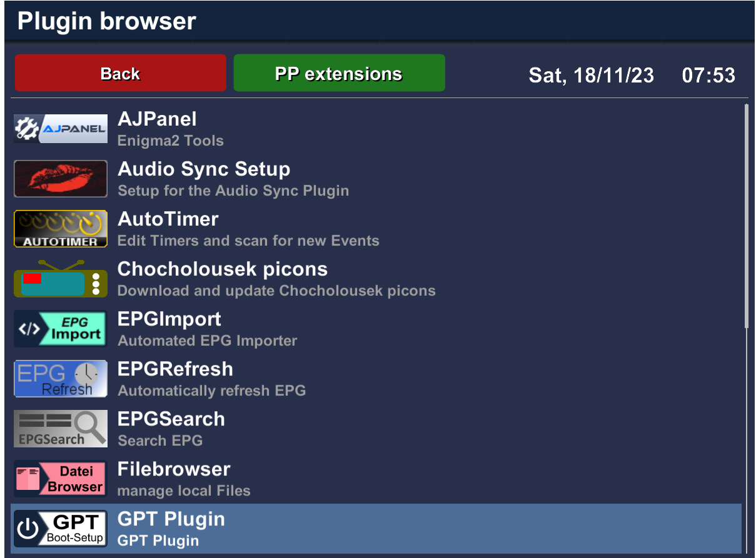Image resolution: width=756 pixels, height=558 pixels.
Task: Open the AJPanel plugin icon
Action: click(x=61, y=129)
